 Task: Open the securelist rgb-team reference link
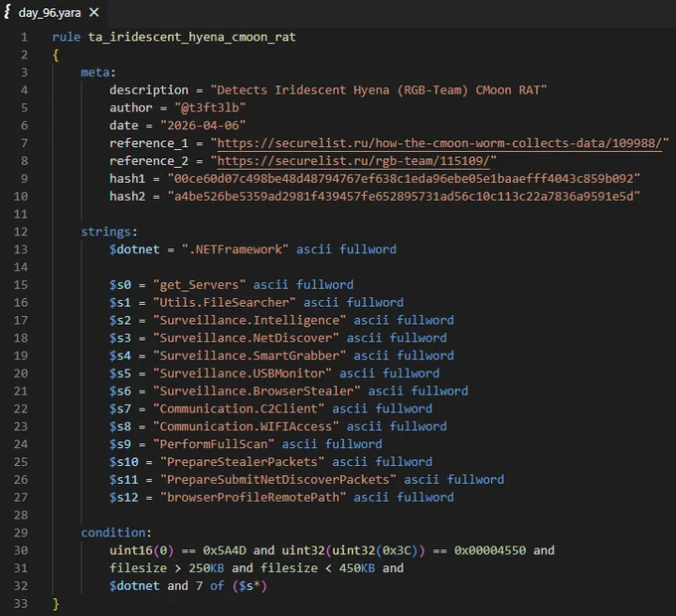[x=354, y=161]
